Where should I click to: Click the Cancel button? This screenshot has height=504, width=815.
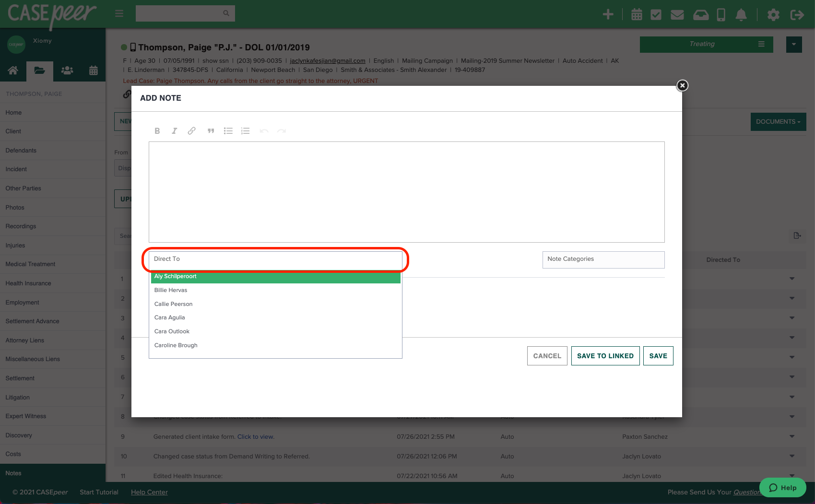[x=547, y=356]
